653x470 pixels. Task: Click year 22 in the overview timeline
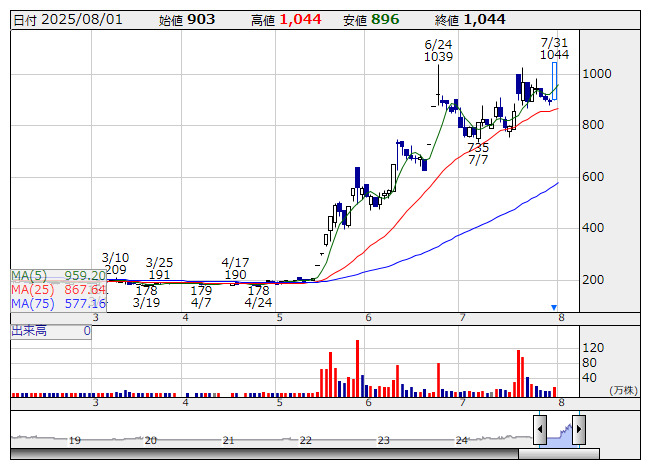pyautogui.click(x=306, y=440)
